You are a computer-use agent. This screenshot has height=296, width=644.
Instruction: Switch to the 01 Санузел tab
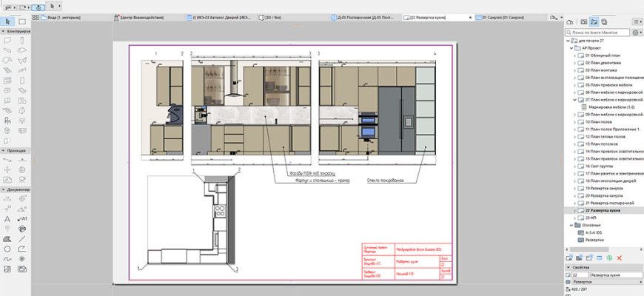pos(511,16)
